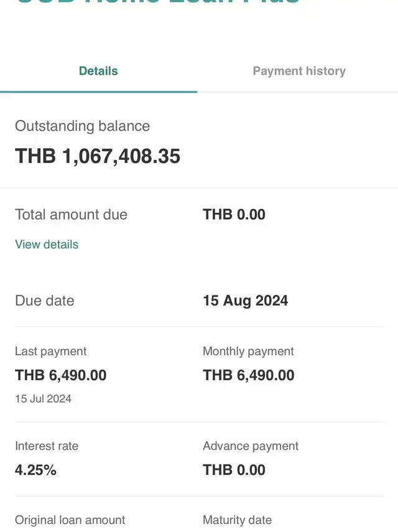This screenshot has height=532, width=398.
Task: Click the partially visible Home Loan Plus title
Action: coord(157,2)
